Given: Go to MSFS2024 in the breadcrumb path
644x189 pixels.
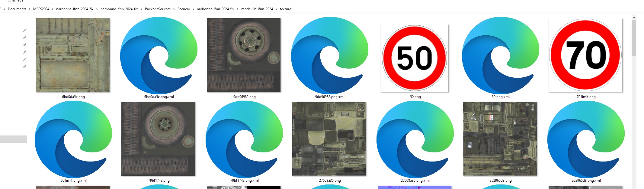Looking at the screenshot, I should 41,9.
